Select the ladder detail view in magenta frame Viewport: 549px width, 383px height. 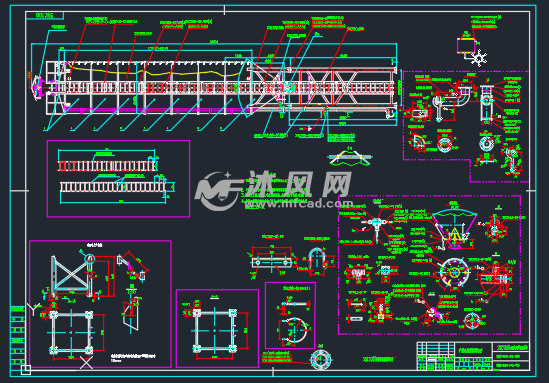(118, 179)
